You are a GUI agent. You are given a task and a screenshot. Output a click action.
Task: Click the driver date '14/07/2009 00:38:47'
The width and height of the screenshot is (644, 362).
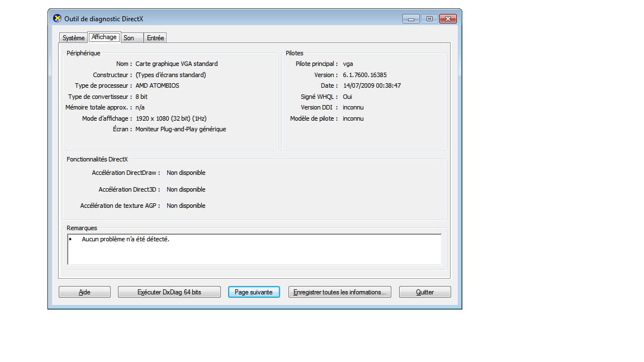372,85
